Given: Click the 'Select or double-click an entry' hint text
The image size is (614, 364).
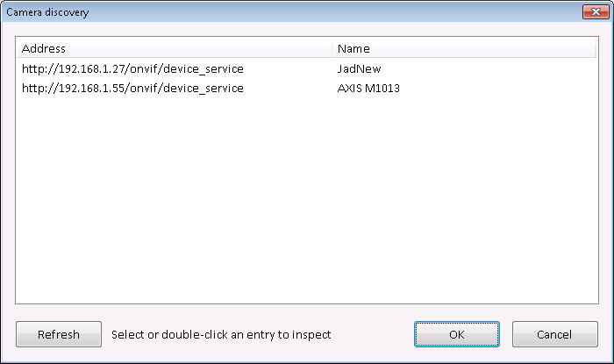Looking at the screenshot, I should (x=221, y=334).
